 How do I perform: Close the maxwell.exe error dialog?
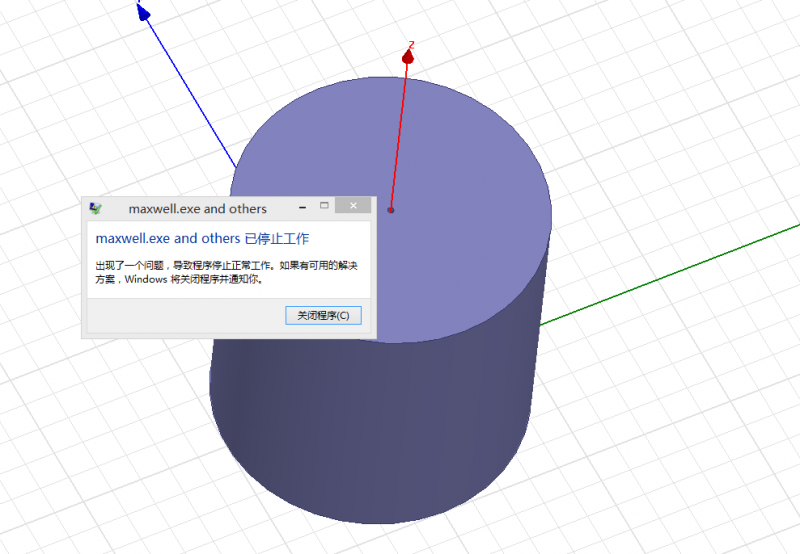(353, 205)
